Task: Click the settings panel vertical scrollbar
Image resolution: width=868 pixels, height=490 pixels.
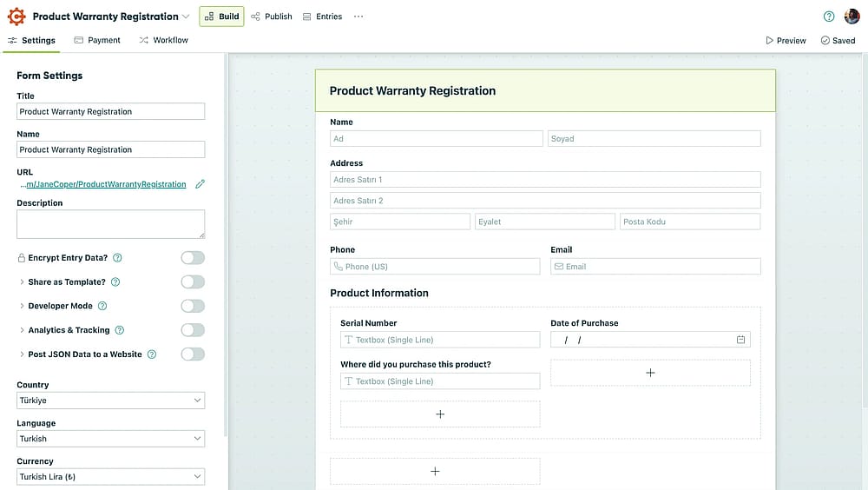Action: tap(226, 244)
